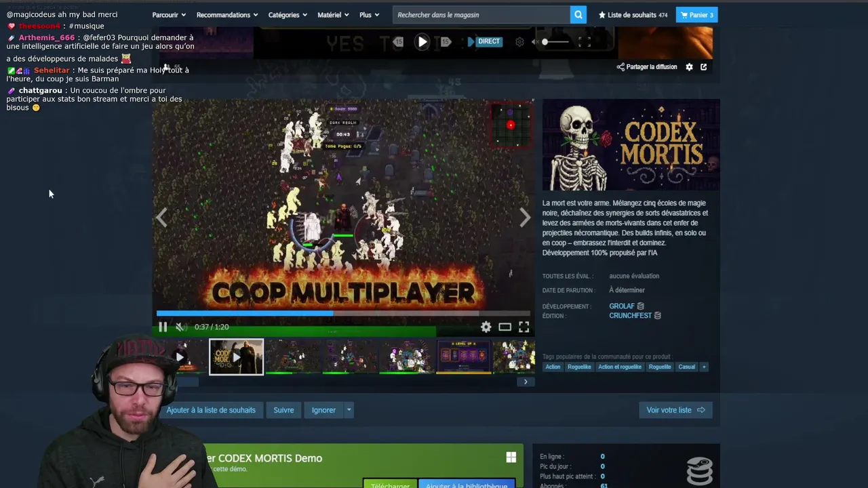
Task: Advance thumbnail strip with small right arrow
Action: [526, 382]
